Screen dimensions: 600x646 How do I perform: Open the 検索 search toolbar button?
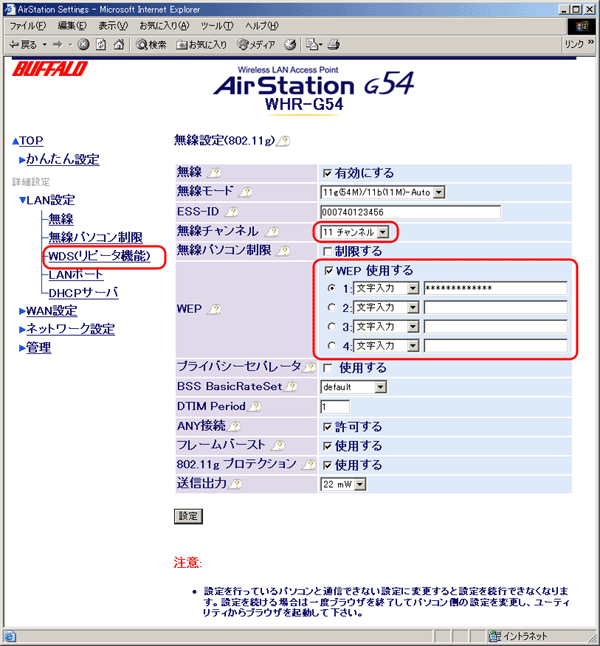click(x=152, y=44)
